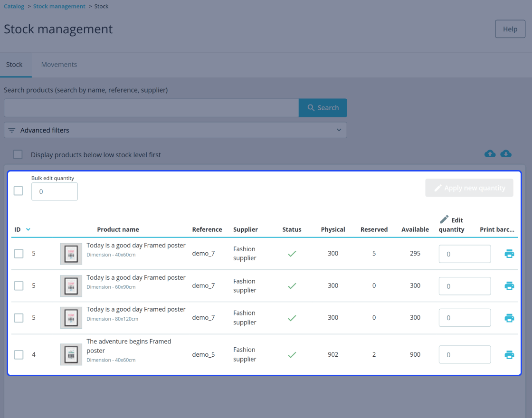This screenshot has height=418, width=532.
Task: Click the Edit quantity pencil icon
Action: coord(444,219)
